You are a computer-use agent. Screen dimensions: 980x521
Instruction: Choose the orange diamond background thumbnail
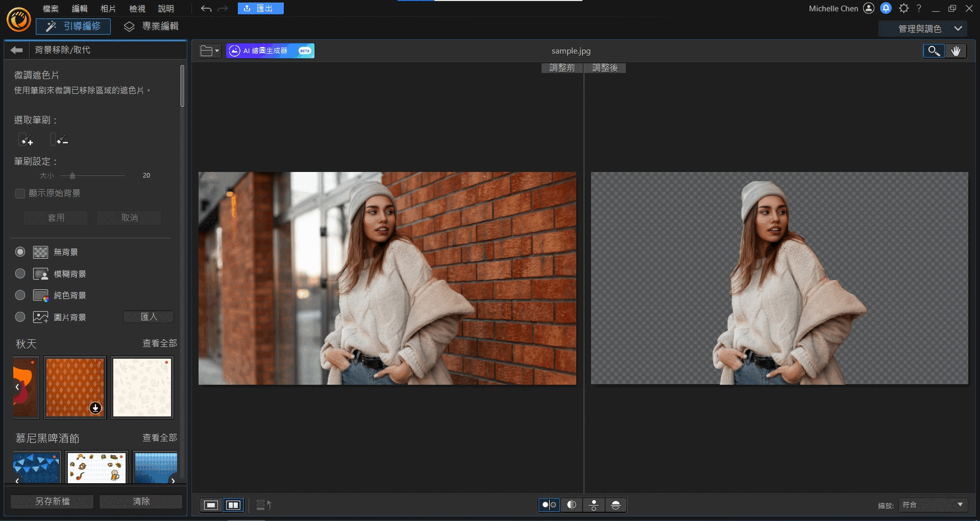(x=75, y=387)
